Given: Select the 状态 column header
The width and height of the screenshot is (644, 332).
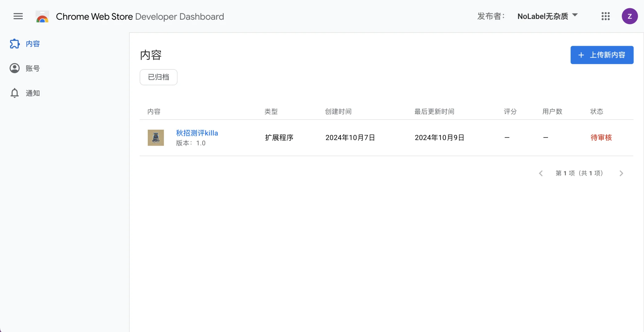Looking at the screenshot, I should coord(597,111).
